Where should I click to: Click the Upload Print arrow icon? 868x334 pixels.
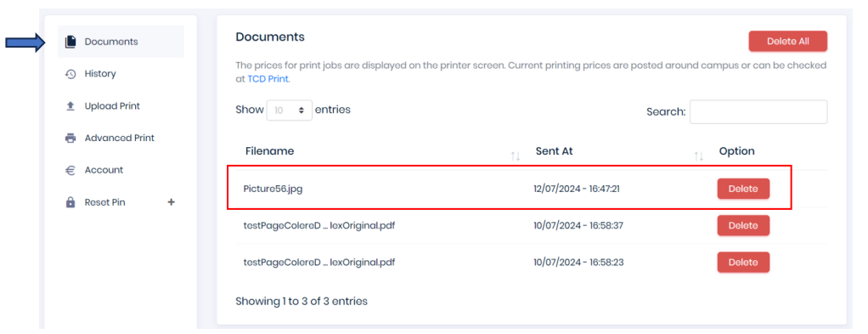pos(70,106)
